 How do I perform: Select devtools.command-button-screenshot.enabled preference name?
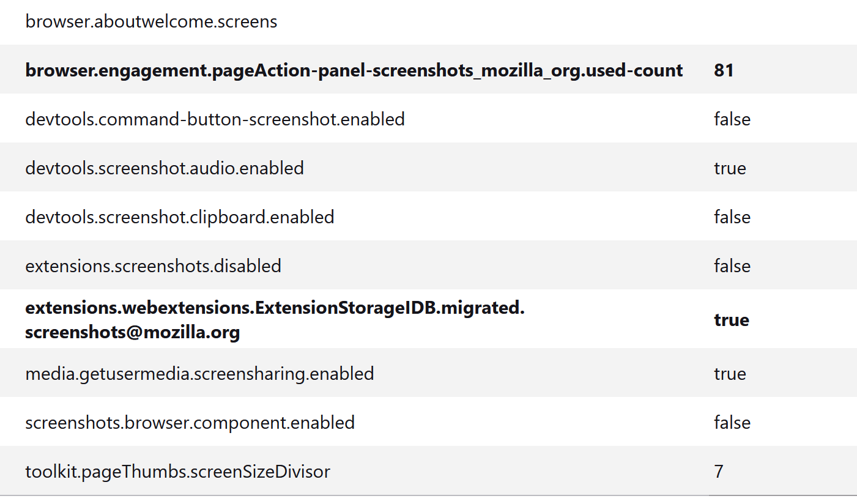coord(215,119)
